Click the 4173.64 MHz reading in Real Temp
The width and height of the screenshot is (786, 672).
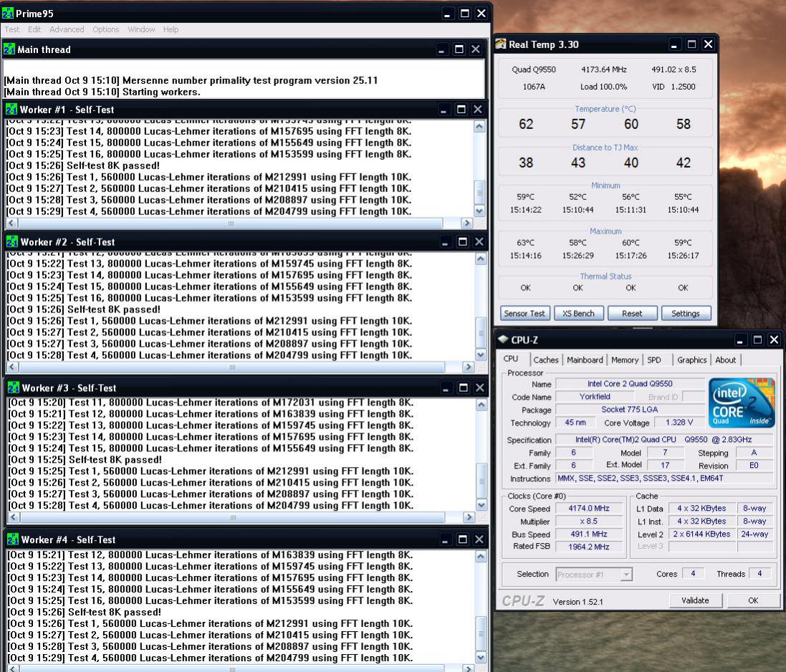click(604, 69)
